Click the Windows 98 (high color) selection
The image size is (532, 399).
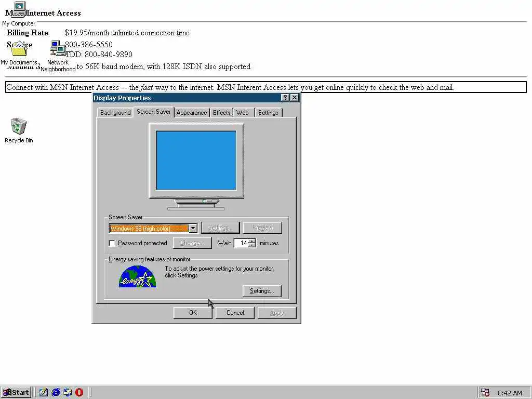tap(149, 229)
